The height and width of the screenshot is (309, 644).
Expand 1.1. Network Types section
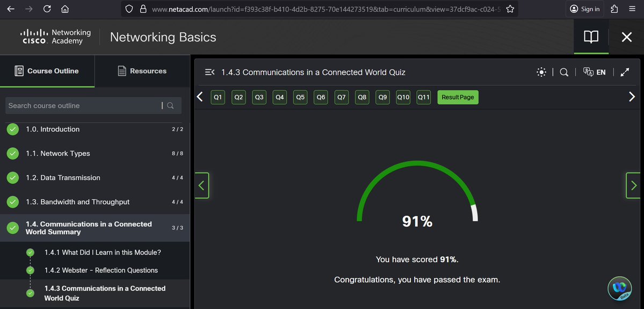pos(95,153)
